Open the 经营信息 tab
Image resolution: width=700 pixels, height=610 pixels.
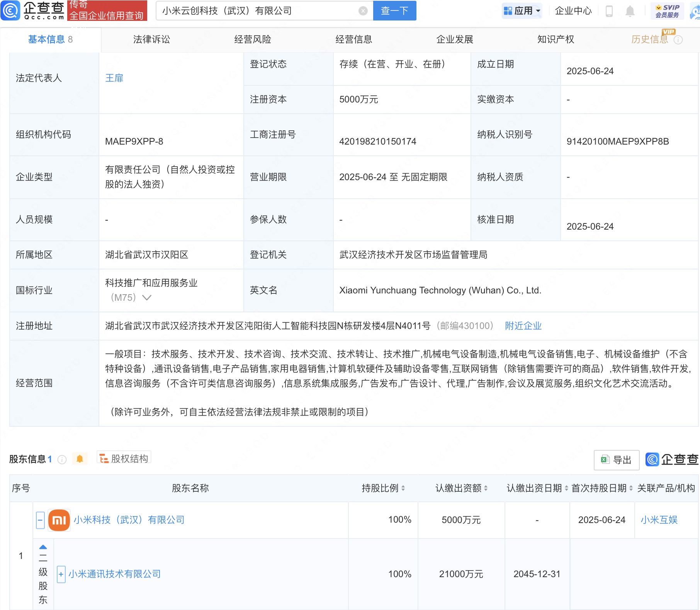coord(354,39)
